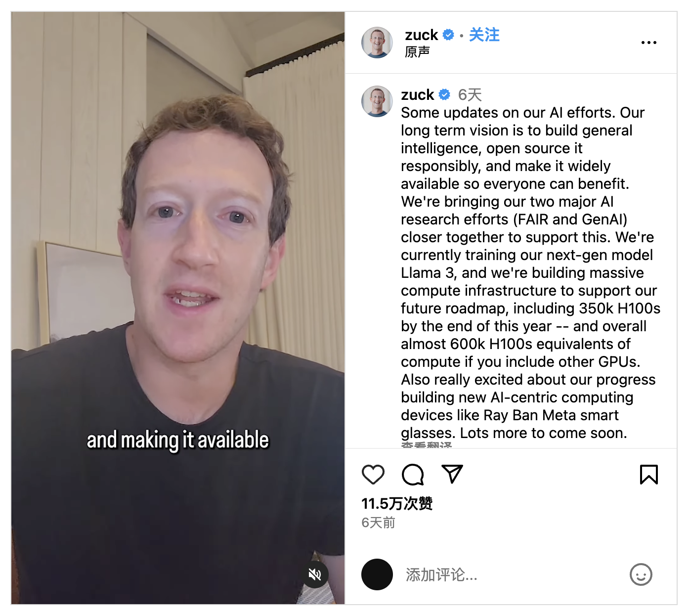Click the 6天前 post date below likes

click(x=379, y=523)
